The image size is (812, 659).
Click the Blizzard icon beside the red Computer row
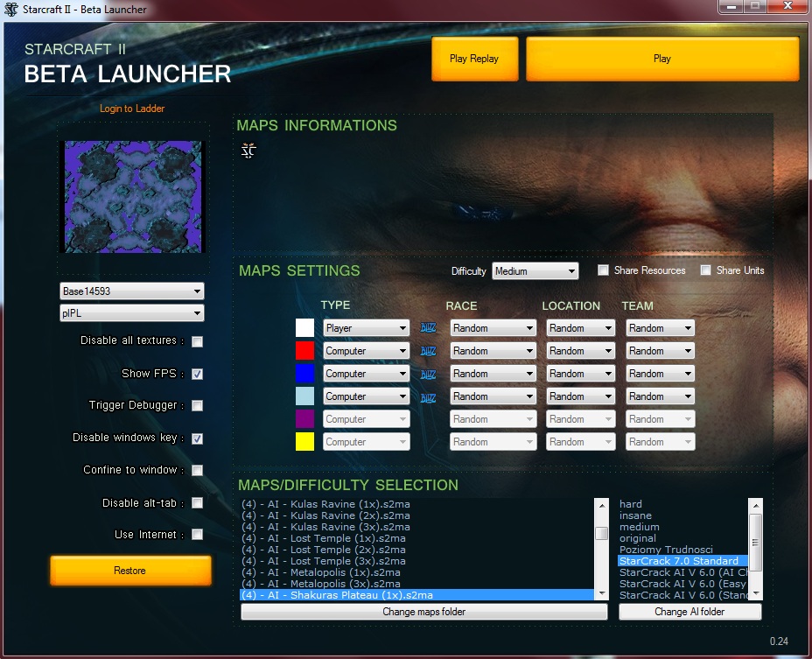point(428,351)
